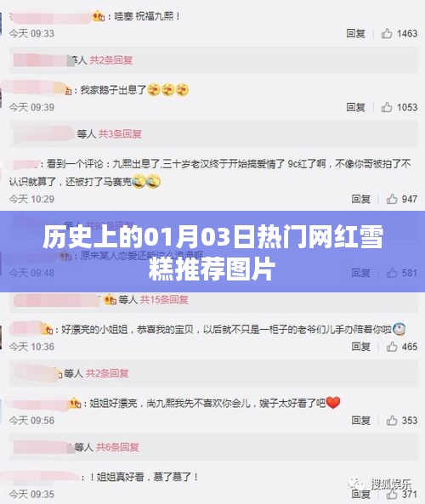Like the comment with 1053 likes
Image resolution: width=425 pixels, height=504 pixels.
(x=387, y=107)
